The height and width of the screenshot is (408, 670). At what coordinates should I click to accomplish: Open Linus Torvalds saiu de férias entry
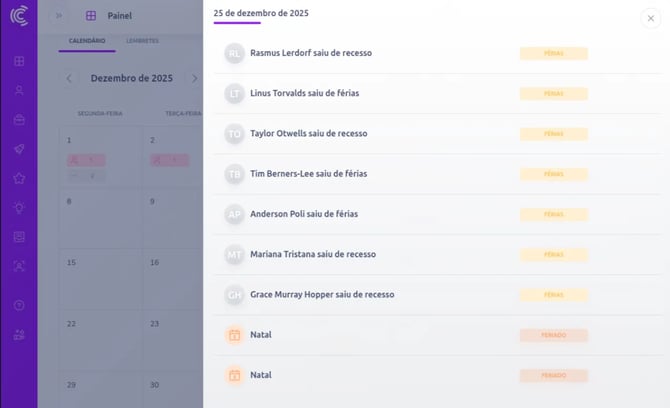(x=304, y=93)
